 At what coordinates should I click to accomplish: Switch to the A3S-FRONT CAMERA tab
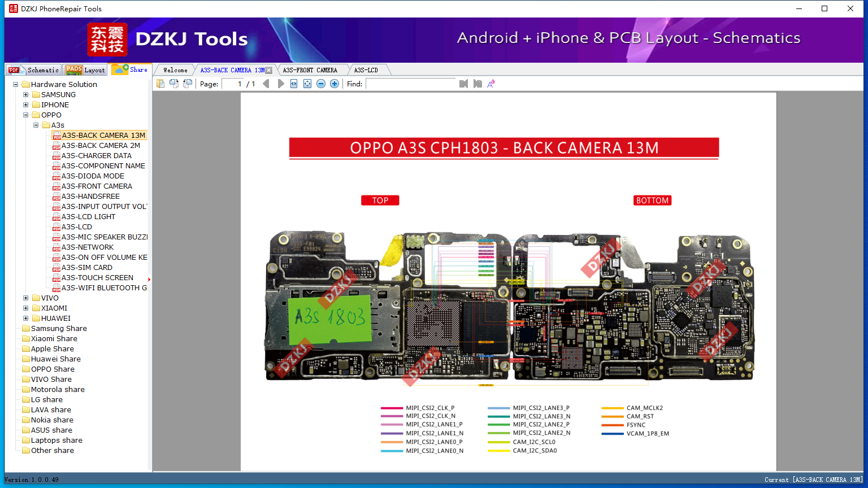point(310,70)
